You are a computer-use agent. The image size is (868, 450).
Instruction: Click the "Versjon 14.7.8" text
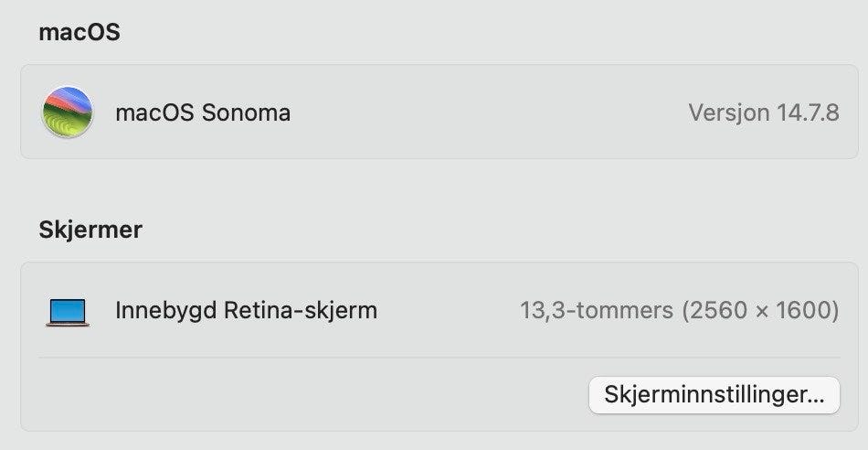[763, 113]
